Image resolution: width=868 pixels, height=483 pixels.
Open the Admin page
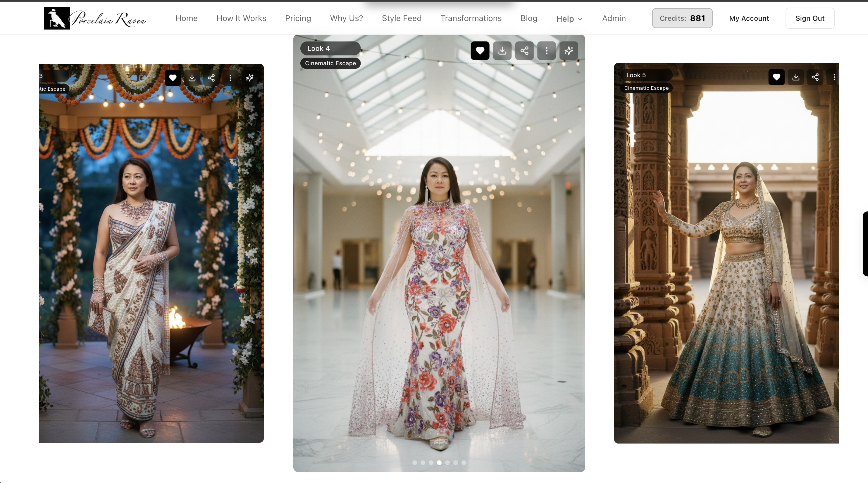pyautogui.click(x=614, y=18)
